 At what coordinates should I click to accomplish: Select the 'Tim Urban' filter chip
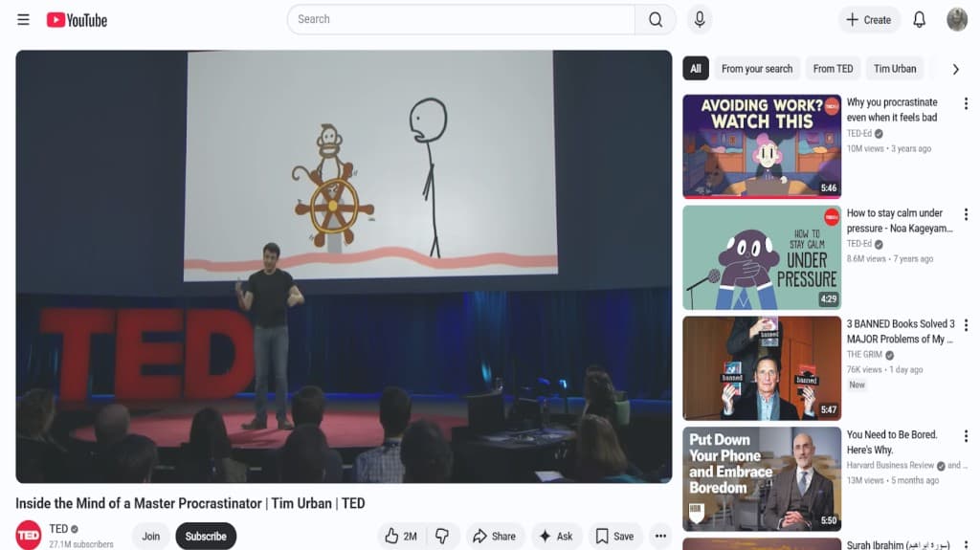pyautogui.click(x=895, y=69)
